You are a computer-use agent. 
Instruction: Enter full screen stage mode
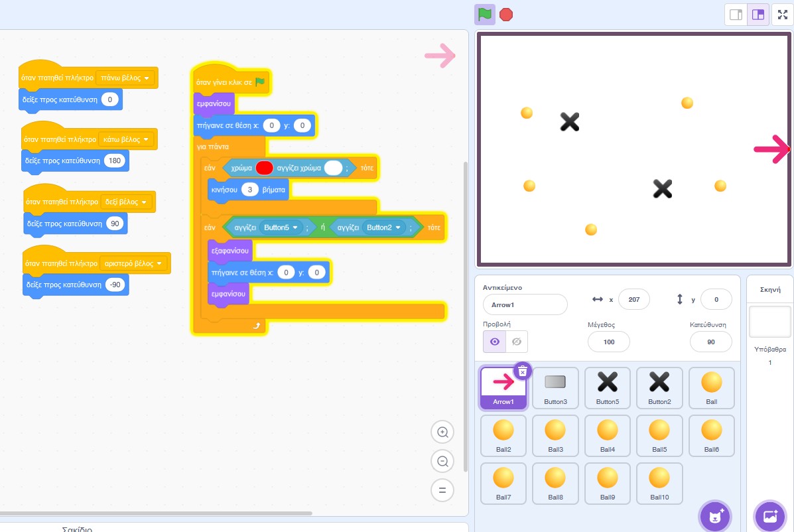782,15
